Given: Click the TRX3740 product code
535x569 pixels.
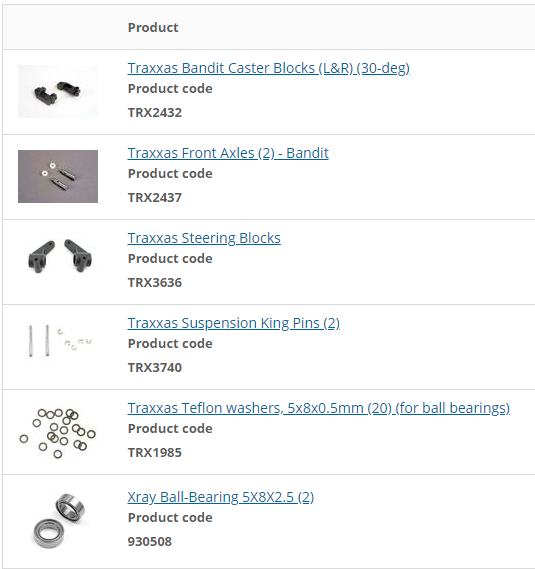Looking at the screenshot, I should tap(155, 367).
